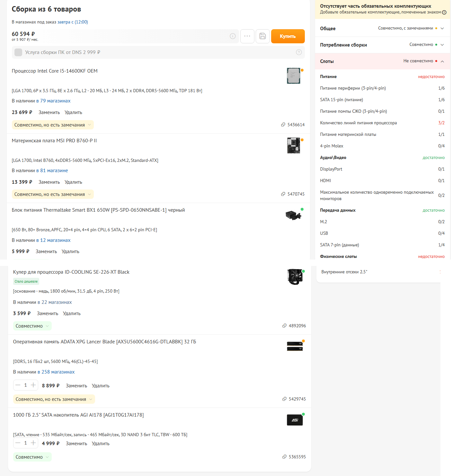Delete the MSI PRO B760-P II motherboard
Image resolution: width=451 pixels, height=476 pixels.
(73, 182)
